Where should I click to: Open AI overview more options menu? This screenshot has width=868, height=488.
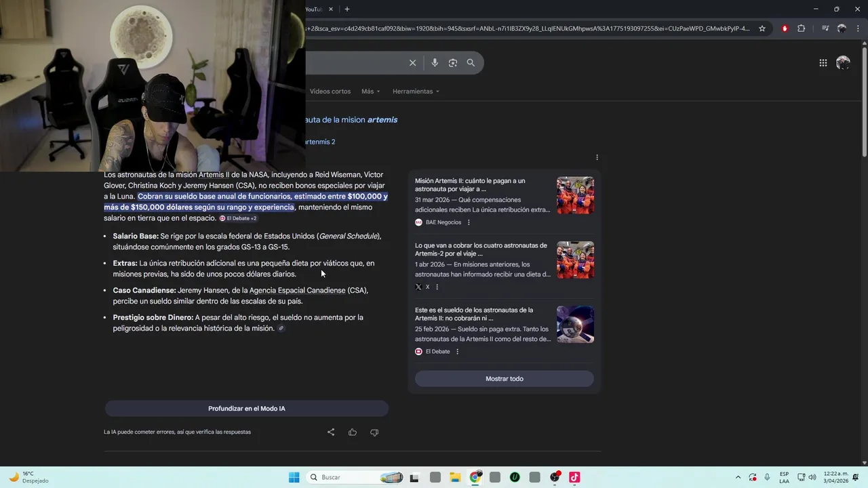[x=597, y=157]
